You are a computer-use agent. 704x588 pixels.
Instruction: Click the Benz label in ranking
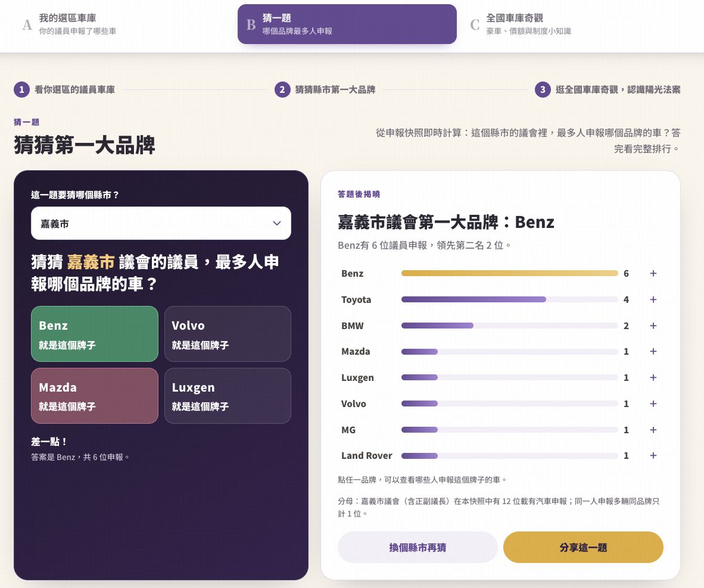pyautogui.click(x=353, y=274)
